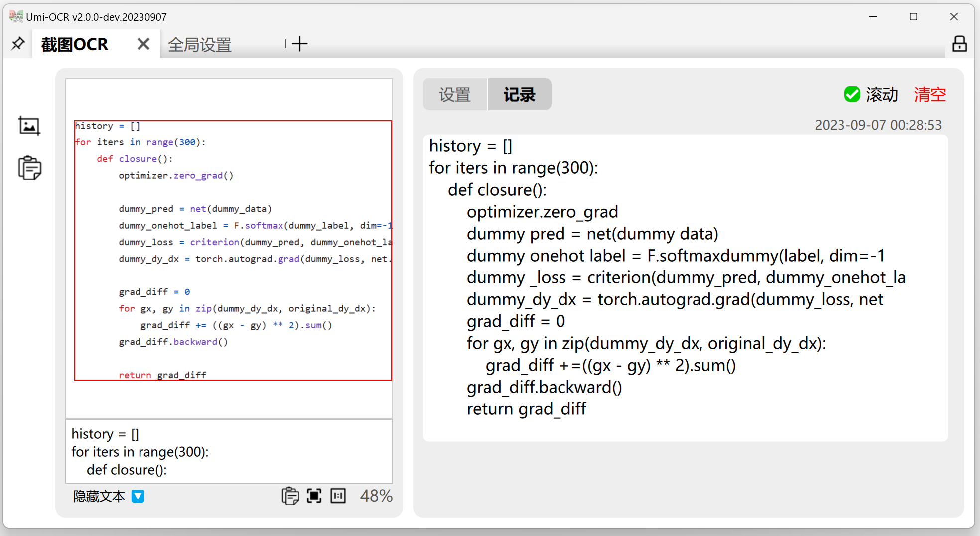The height and width of the screenshot is (536, 980).
Task: Switch to the 设置 tab in results panel
Action: click(454, 94)
